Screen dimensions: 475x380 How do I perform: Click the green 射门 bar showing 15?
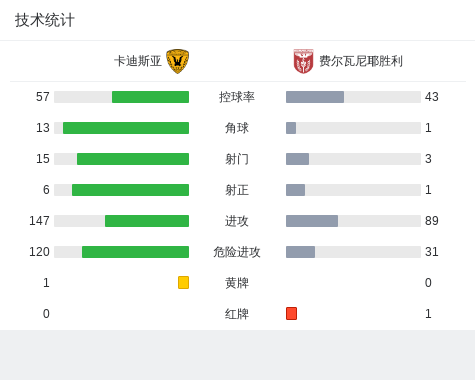pyautogui.click(x=133, y=159)
